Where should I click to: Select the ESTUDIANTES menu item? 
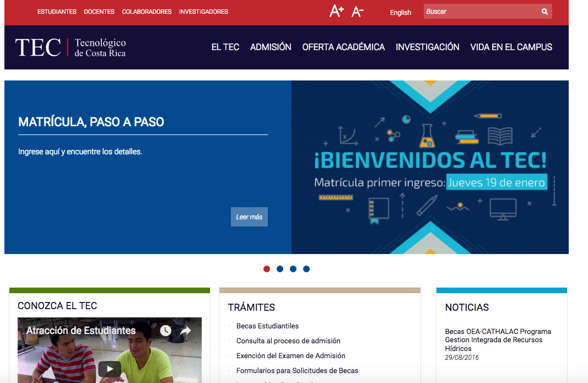pyautogui.click(x=57, y=11)
